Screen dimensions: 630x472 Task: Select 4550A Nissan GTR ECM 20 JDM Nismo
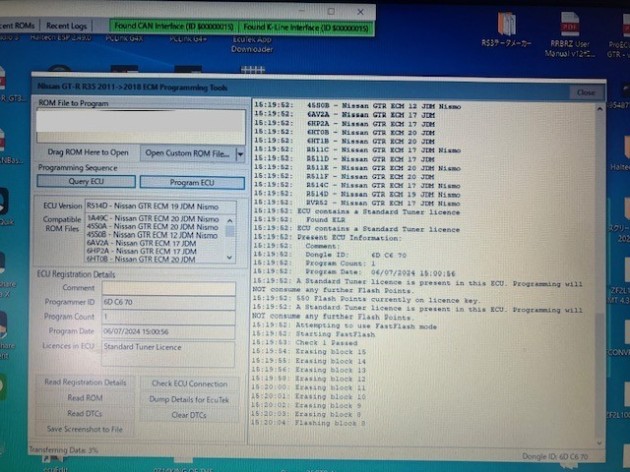click(x=153, y=227)
